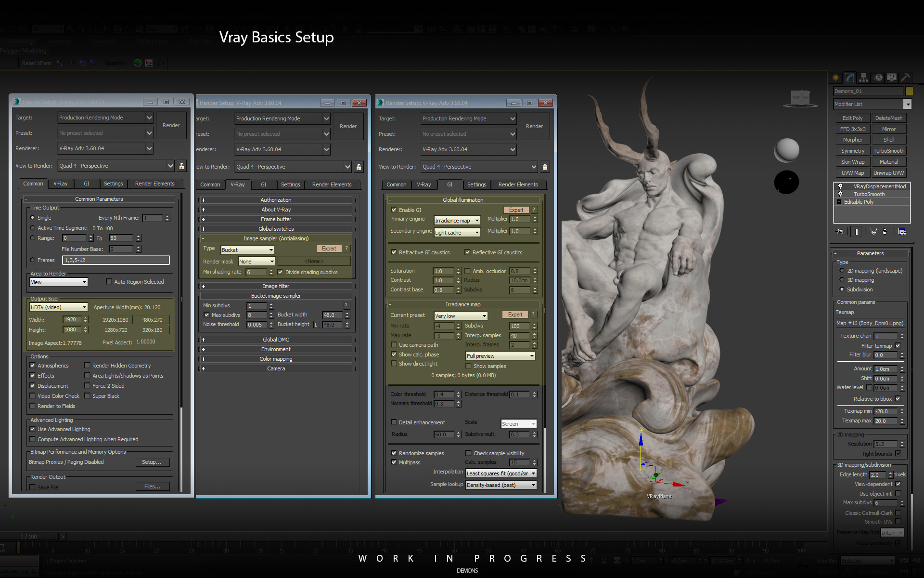This screenshot has height=578, width=924.
Task: Expand the Color mapping rollout
Action: 276,359
